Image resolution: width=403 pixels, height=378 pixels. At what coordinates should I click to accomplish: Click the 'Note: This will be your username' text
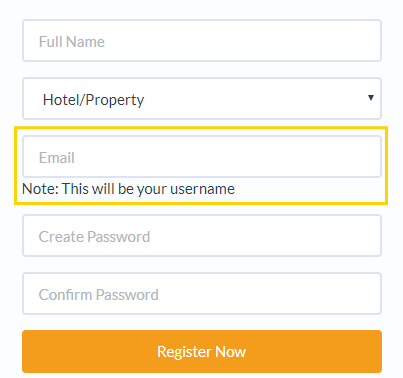pyautogui.click(x=128, y=189)
